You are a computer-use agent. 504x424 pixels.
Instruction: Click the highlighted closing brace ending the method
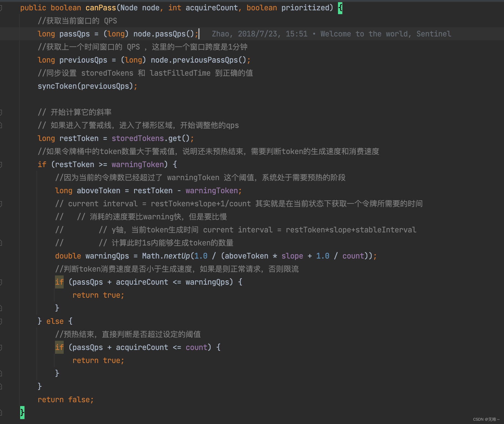[22, 413]
